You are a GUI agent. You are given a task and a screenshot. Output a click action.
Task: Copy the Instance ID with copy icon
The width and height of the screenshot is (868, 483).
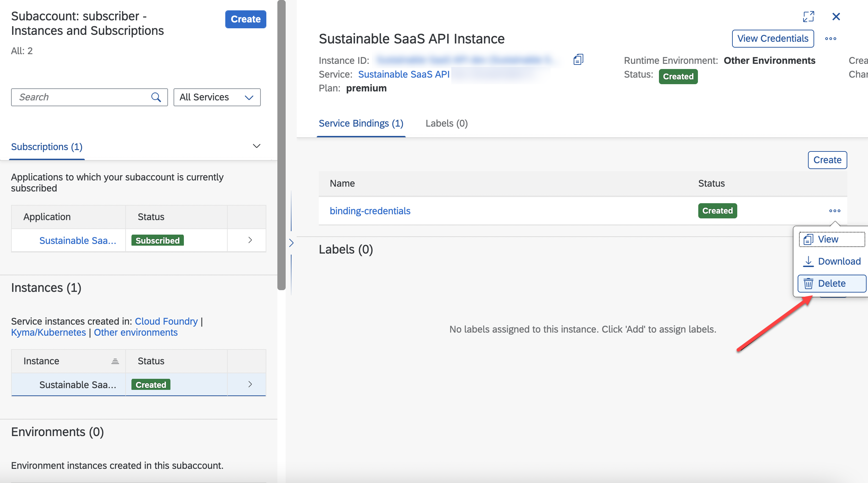[x=578, y=60]
